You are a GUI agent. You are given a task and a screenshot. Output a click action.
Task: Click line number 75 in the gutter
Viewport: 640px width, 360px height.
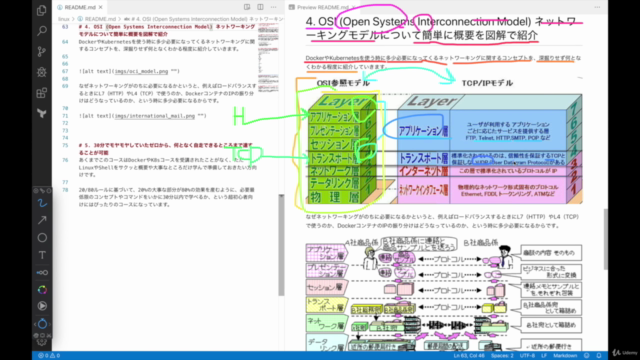[65, 145]
